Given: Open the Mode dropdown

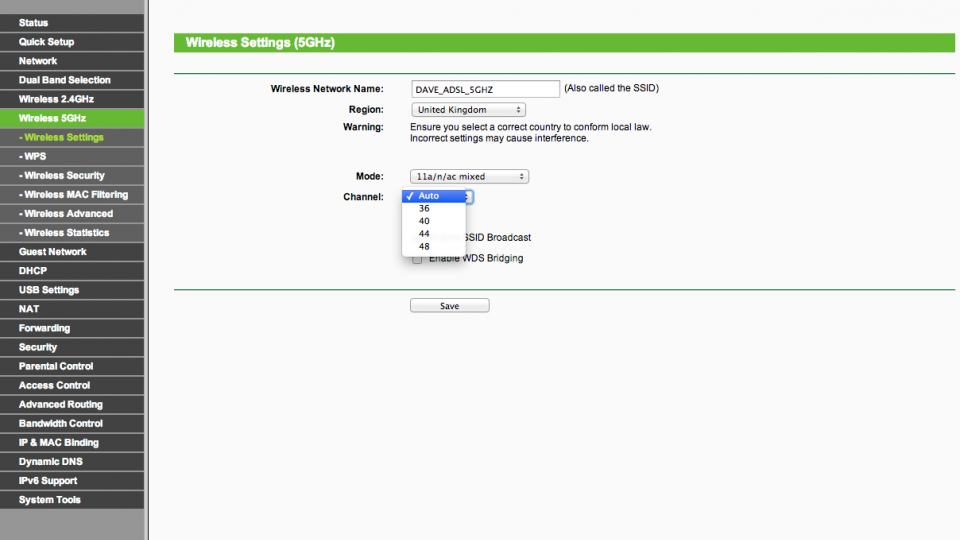Looking at the screenshot, I should pos(469,176).
